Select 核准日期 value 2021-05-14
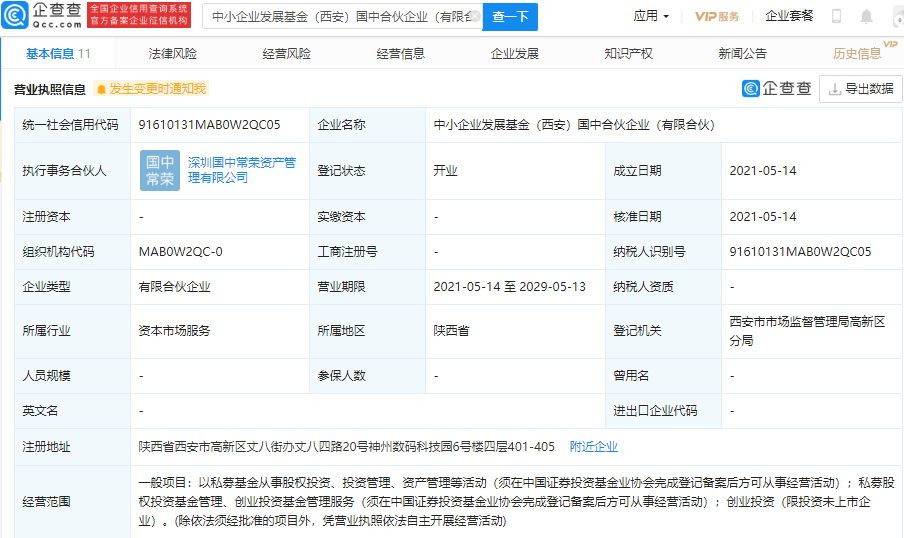The width and height of the screenshot is (904, 538). (763, 217)
